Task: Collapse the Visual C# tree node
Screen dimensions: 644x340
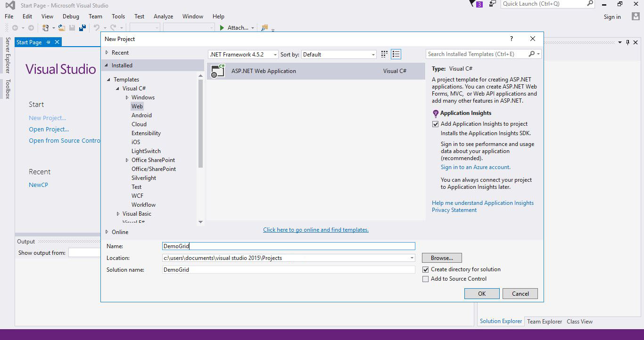Action: (x=118, y=89)
